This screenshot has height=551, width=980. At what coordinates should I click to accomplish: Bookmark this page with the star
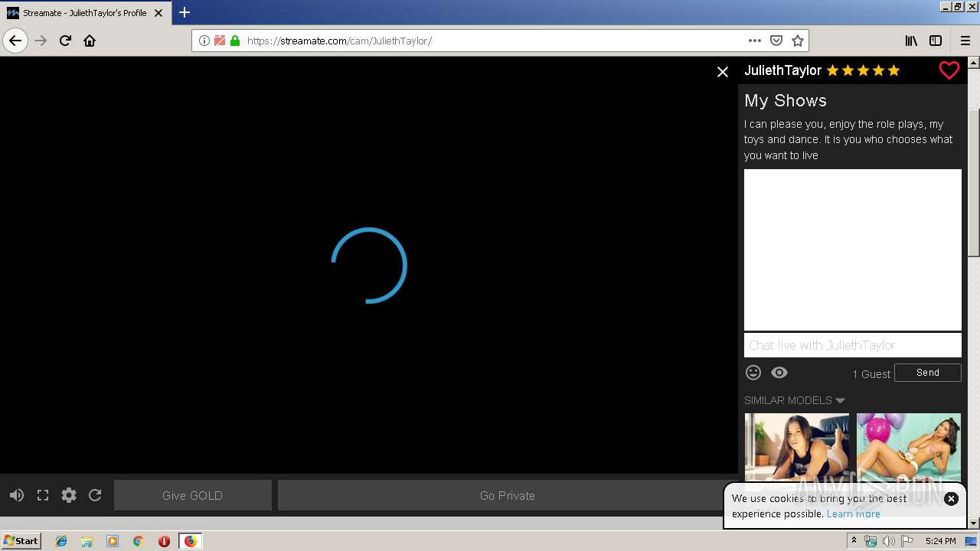(798, 41)
